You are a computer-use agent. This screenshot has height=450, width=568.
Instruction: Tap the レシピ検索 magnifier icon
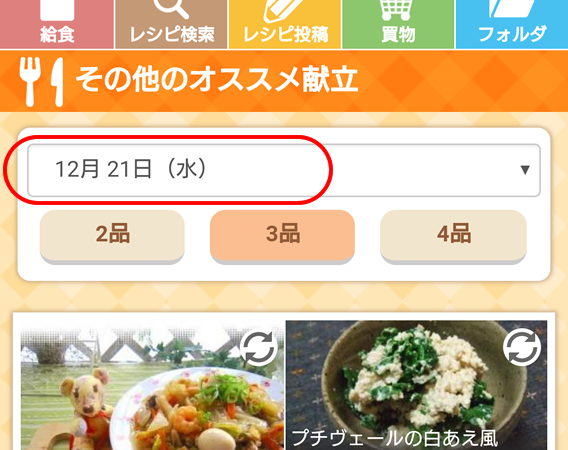tap(171, 9)
